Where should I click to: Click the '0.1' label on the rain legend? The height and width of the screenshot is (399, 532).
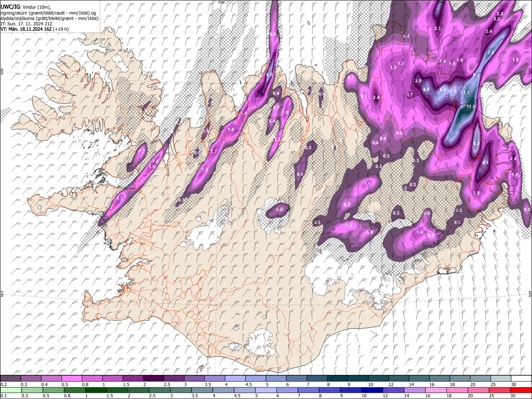3,396
